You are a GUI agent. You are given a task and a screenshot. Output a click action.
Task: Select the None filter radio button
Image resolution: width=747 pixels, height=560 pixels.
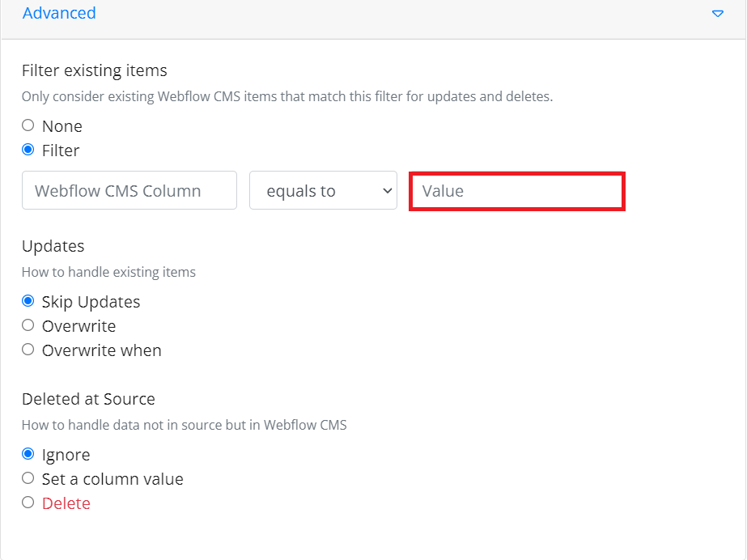(x=28, y=125)
